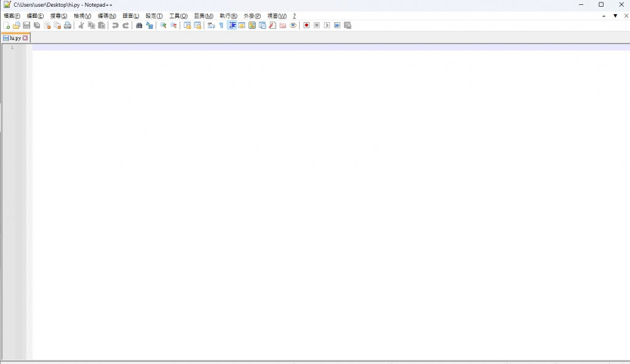Create a new file with the New icon

[6, 25]
